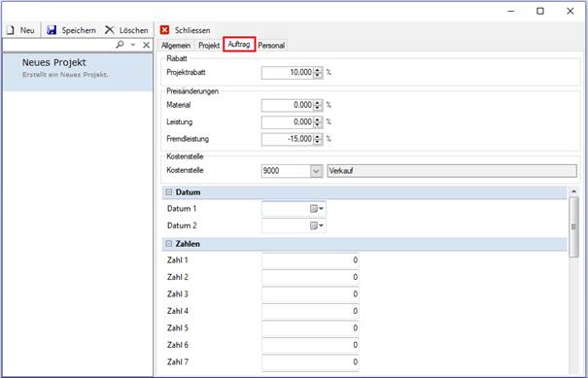Switch to the Allgemein tab
Screen dimensions: 588x378
pos(176,46)
